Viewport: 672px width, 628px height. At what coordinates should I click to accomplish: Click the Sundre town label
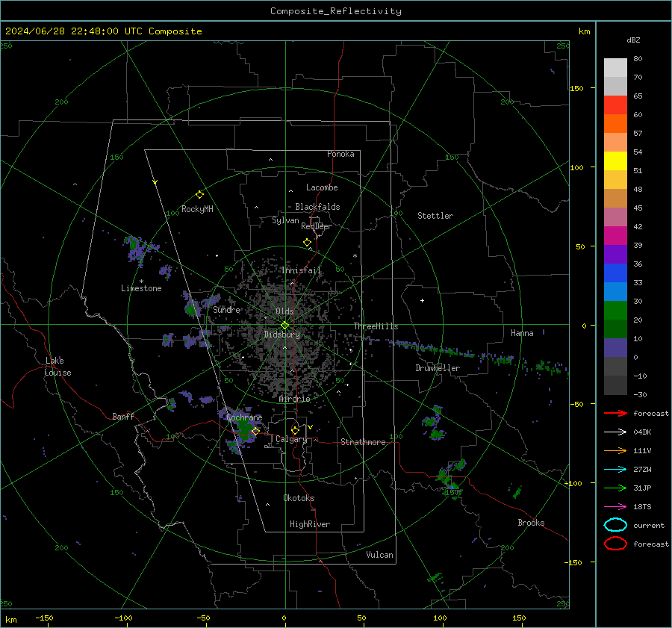click(227, 310)
